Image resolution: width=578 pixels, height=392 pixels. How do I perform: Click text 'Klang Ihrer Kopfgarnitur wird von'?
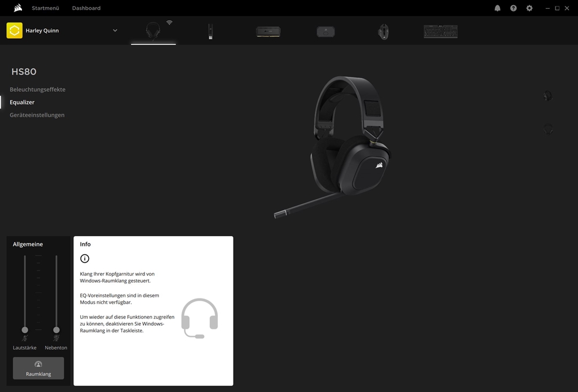click(x=117, y=274)
